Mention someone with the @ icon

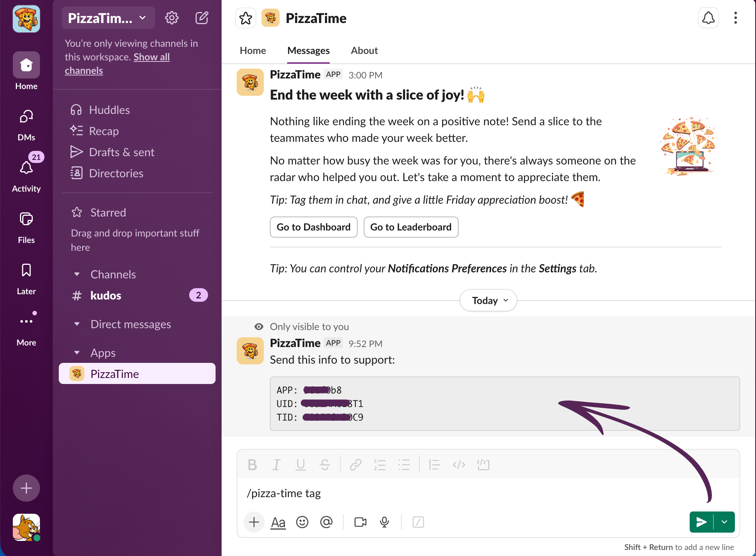(x=326, y=522)
